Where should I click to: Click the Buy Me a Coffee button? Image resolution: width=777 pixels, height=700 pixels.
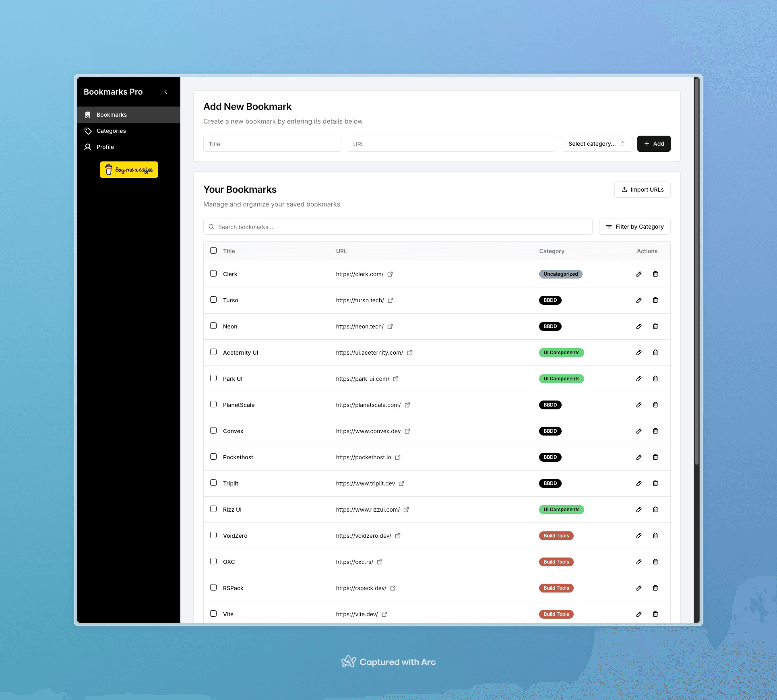click(128, 169)
